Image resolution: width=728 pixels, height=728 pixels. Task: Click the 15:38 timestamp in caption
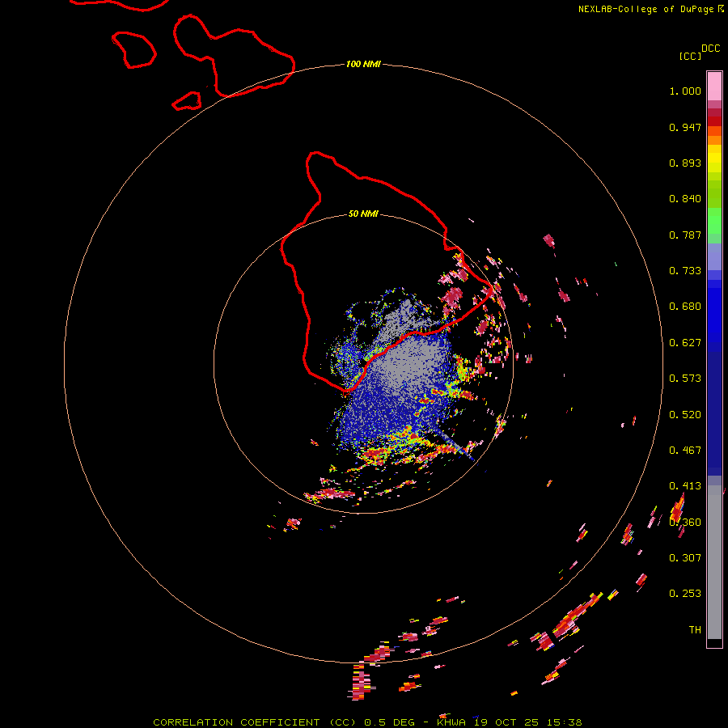[x=564, y=722]
